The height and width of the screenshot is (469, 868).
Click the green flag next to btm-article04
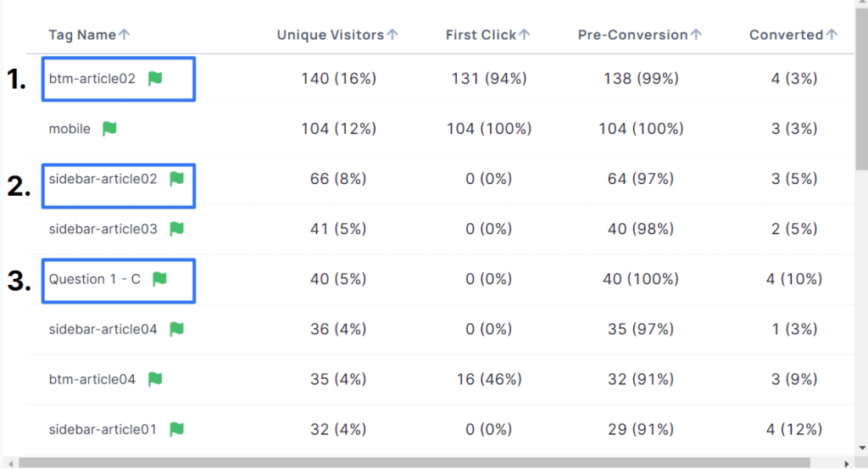click(x=155, y=379)
